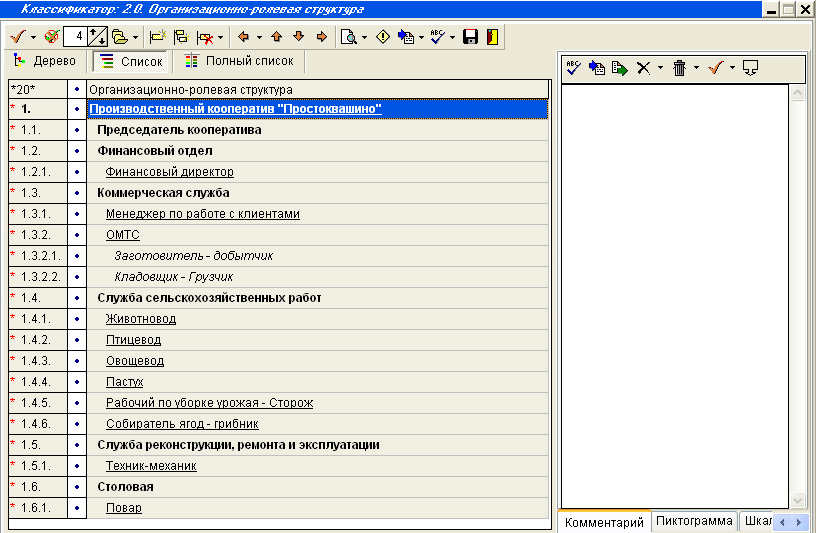
Task: Open the dropdown beside the folders icon
Action: (135, 37)
